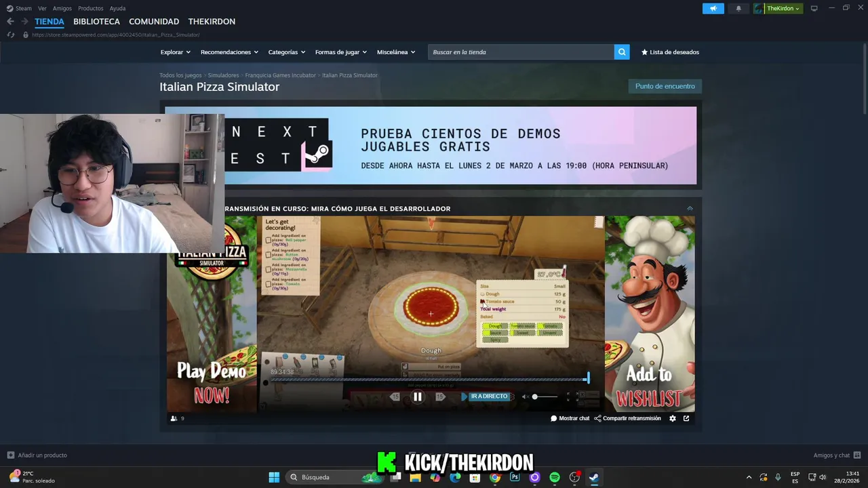Viewport: 868px width, 488px height.
Task: Click the TheKirdon profile avatar
Action: pyautogui.click(x=758, y=8)
